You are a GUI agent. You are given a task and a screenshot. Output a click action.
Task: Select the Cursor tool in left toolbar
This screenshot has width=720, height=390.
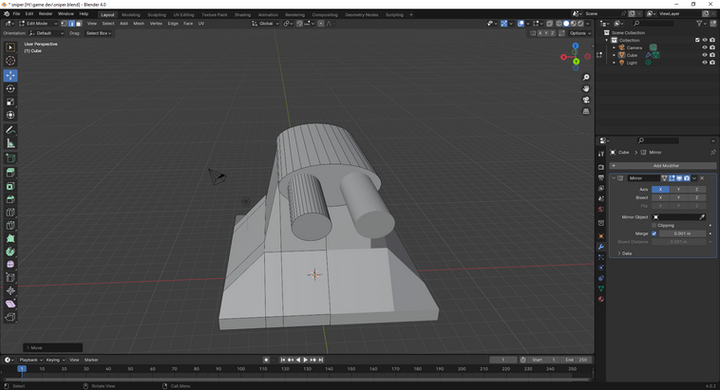(10, 61)
